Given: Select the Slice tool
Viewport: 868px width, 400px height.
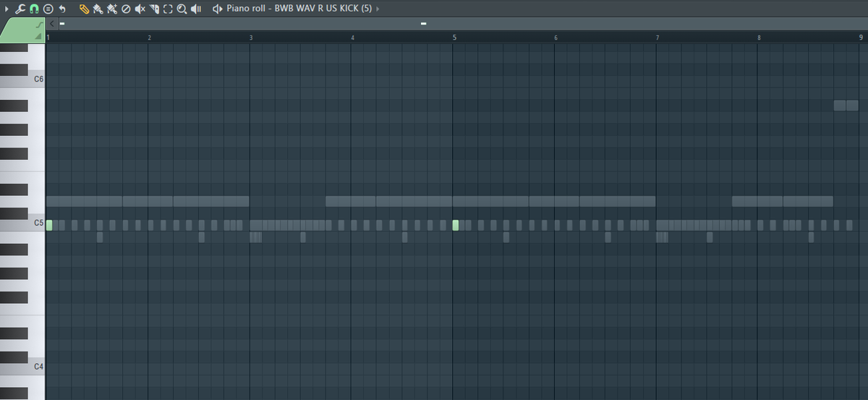Looking at the screenshot, I should tap(154, 9).
